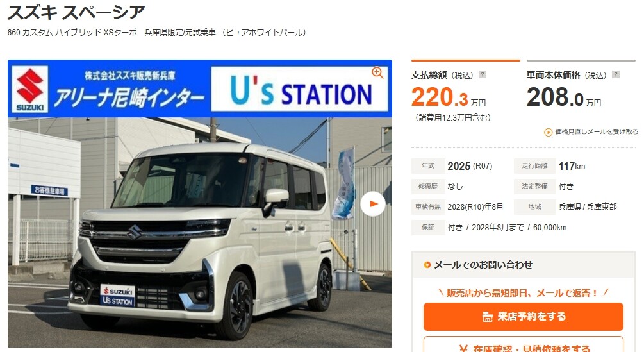The width and height of the screenshot is (644, 352).
Task: Click the 在庫確認・見積依頼をする button
Action: 524,344
